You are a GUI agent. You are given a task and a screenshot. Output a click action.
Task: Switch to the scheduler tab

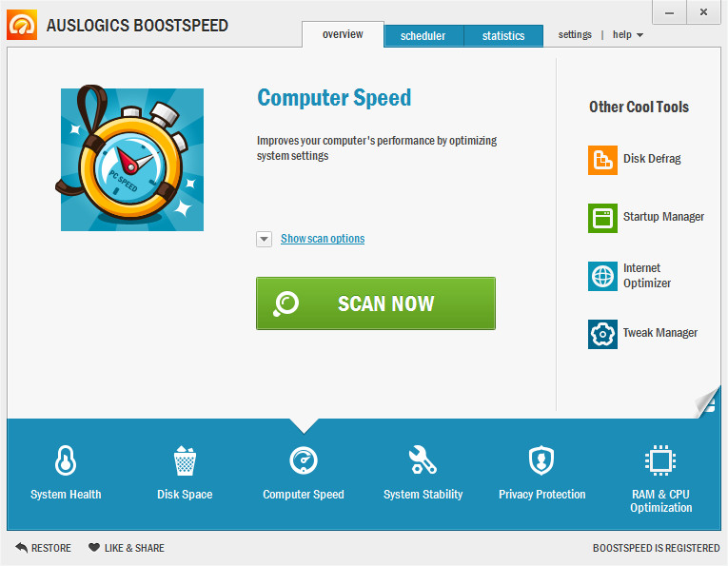[x=423, y=36]
